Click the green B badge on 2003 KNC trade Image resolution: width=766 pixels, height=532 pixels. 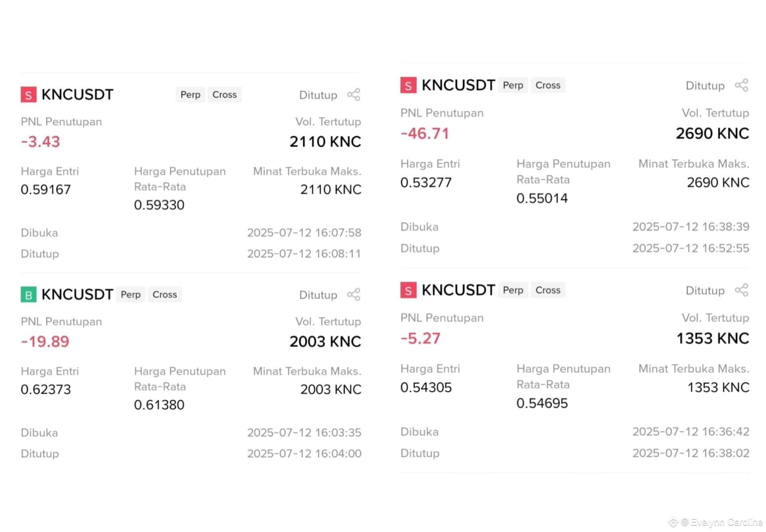(28, 294)
